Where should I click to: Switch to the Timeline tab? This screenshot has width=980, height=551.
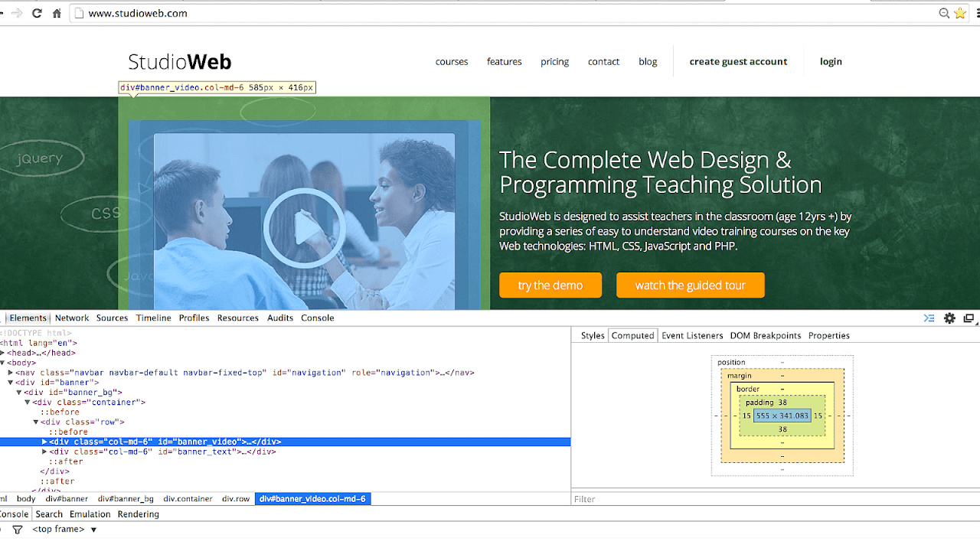point(154,318)
